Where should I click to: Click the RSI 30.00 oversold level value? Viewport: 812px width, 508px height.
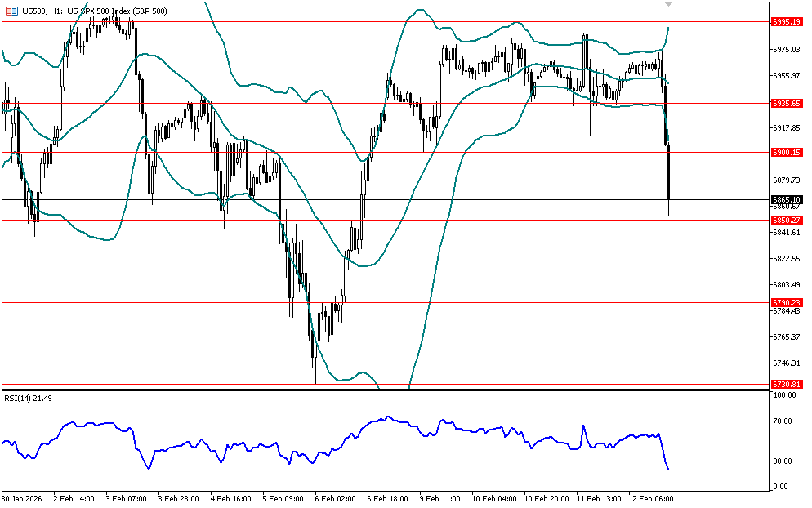[x=783, y=461]
